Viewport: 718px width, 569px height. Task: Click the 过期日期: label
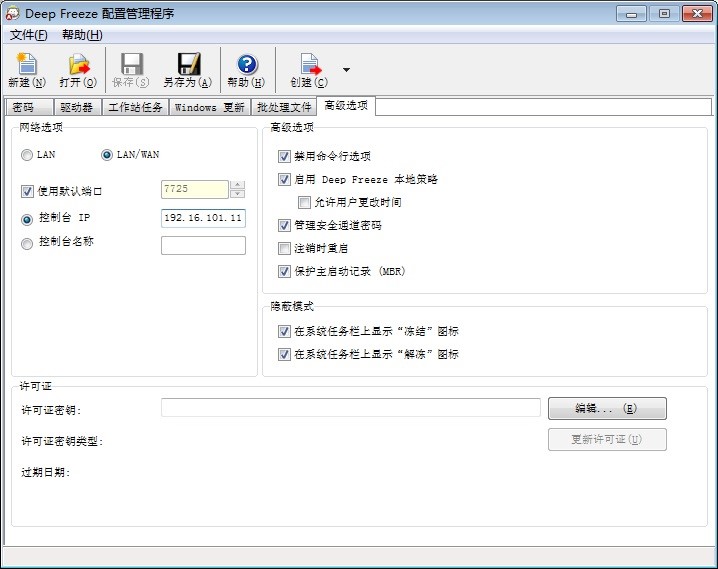click(x=46, y=472)
